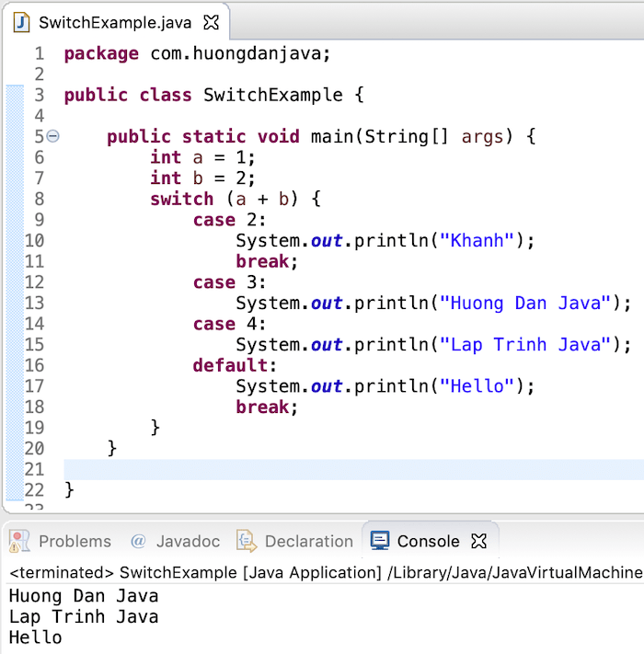Viewport: 644px width, 654px height.
Task: Click the SwitchExample class name on line 3
Action: [273, 95]
